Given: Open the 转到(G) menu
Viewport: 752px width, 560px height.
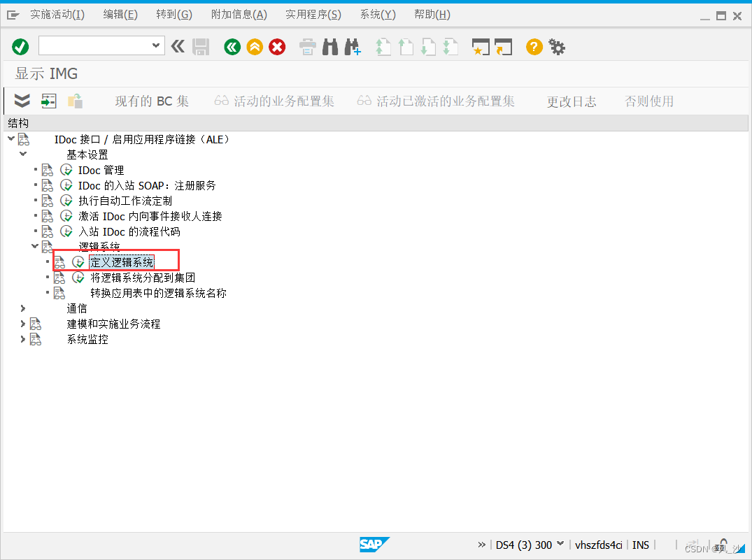Looking at the screenshot, I should pos(174,15).
